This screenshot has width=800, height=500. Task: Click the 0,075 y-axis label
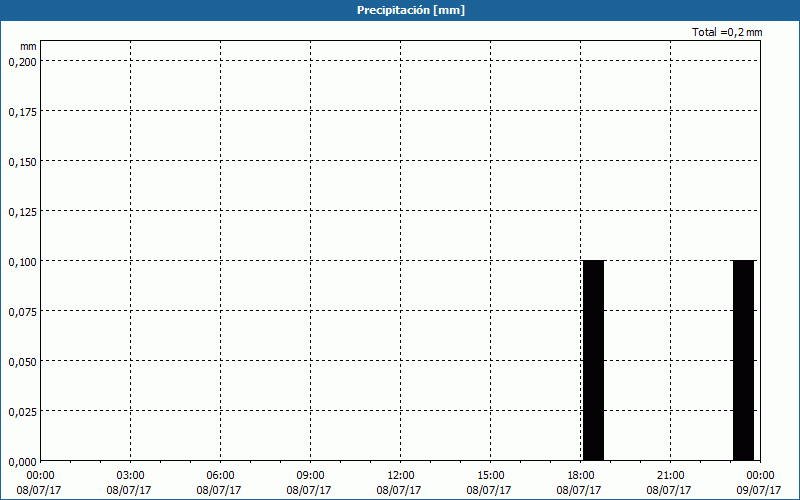pos(22,312)
